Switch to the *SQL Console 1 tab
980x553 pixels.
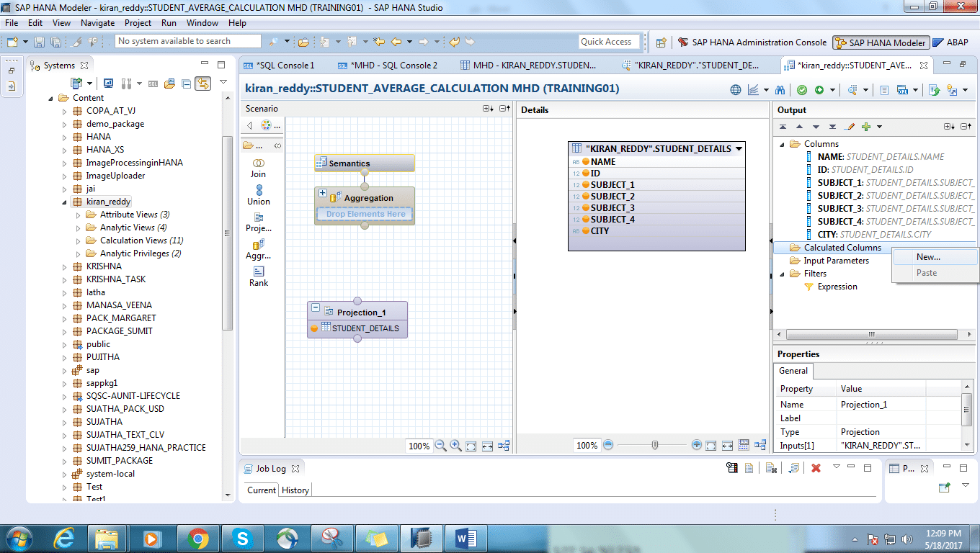tap(286, 65)
